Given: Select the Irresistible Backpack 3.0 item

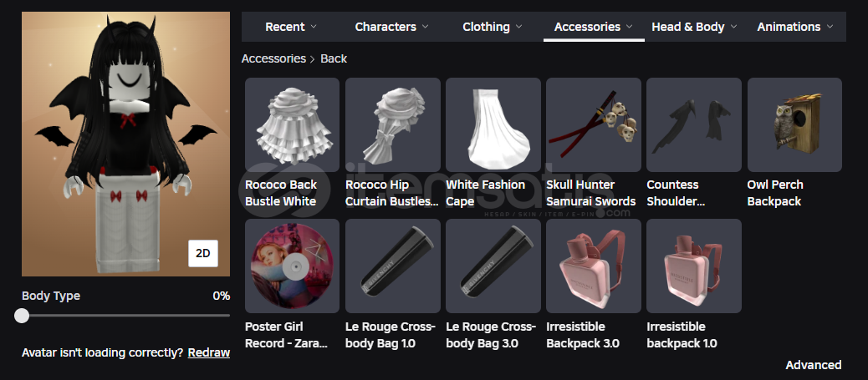Looking at the screenshot, I should click(594, 266).
